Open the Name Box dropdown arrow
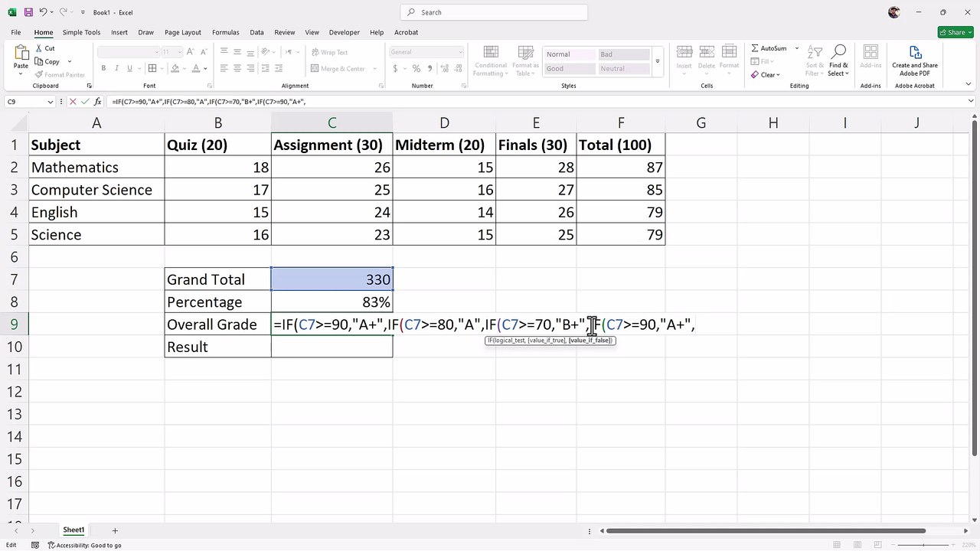The width and height of the screenshot is (980, 551). (x=51, y=102)
